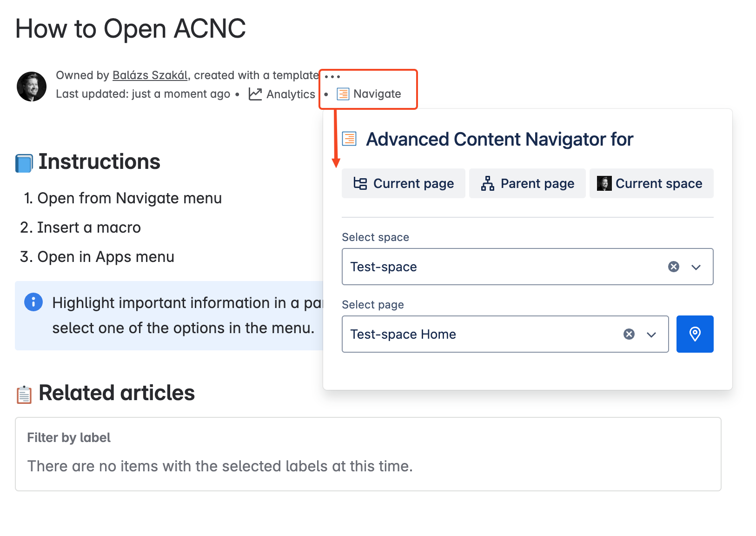Image resolution: width=756 pixels, height=536 pixels.
Task: Select the Current page tab
Action: coord(404,183)
